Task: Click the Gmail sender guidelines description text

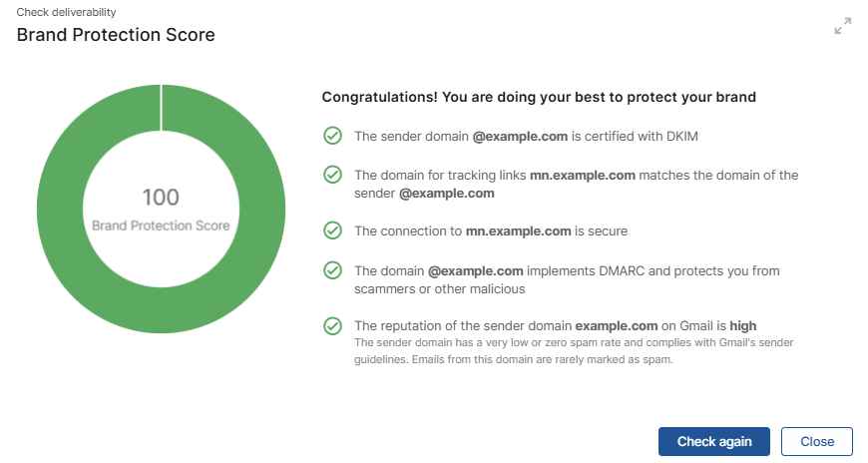Action: 574,350
